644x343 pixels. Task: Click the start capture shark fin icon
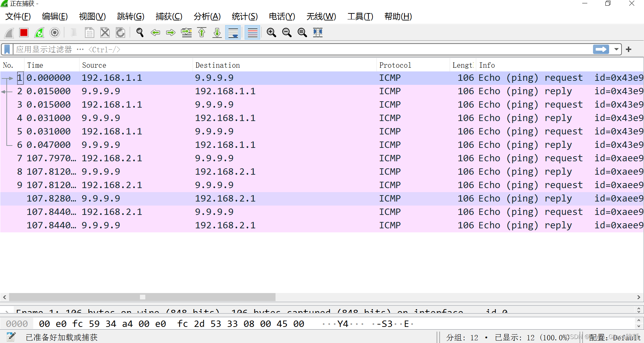(x=9, y=33)
